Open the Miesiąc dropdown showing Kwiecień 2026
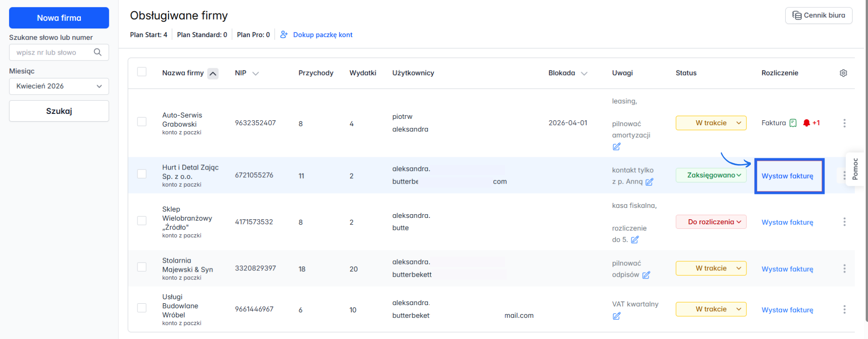Viewport: 868px width, 339px height. (59, 86)
